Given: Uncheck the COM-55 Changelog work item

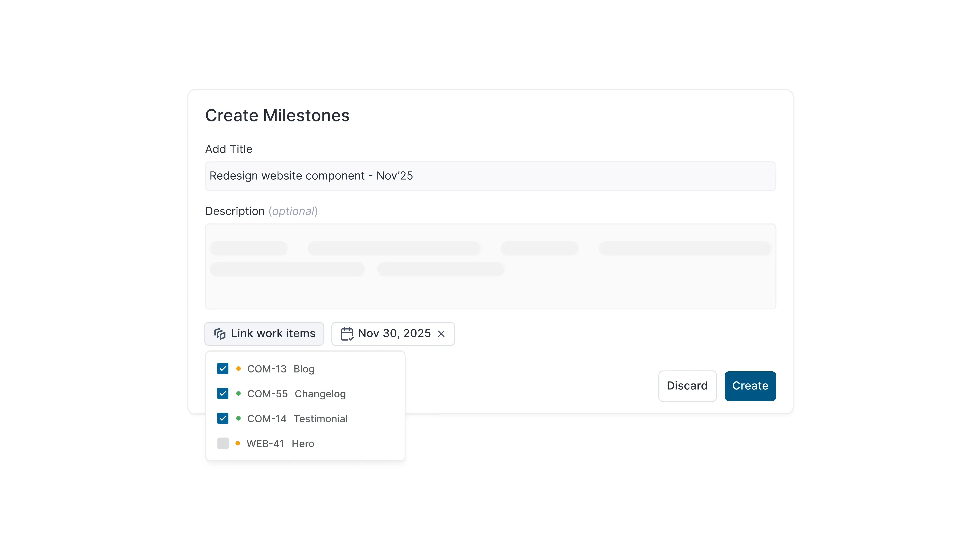Looking at the screenshot, I should (223, 394).
